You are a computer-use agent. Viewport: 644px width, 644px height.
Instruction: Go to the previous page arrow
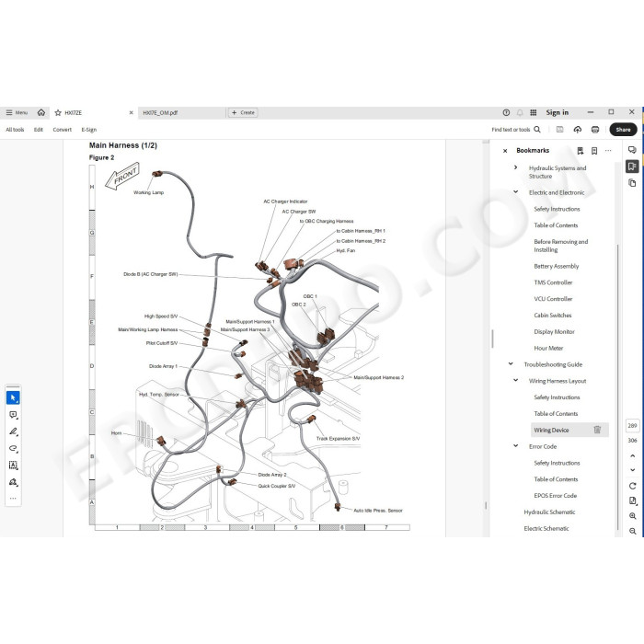click(x=633, y=456)
